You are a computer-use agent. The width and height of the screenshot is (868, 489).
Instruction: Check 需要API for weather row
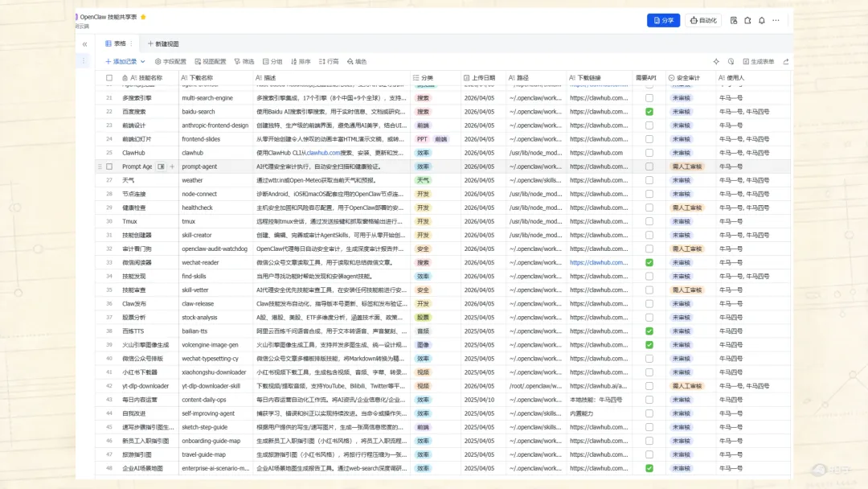tap(649, 180)
